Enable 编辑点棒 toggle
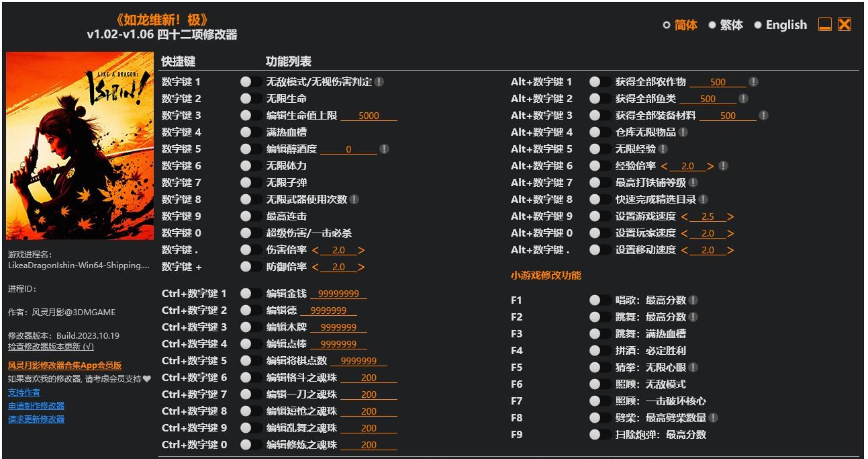Viewport: 868px width, 459px height. pyautogui.click(x=251, y=344)
